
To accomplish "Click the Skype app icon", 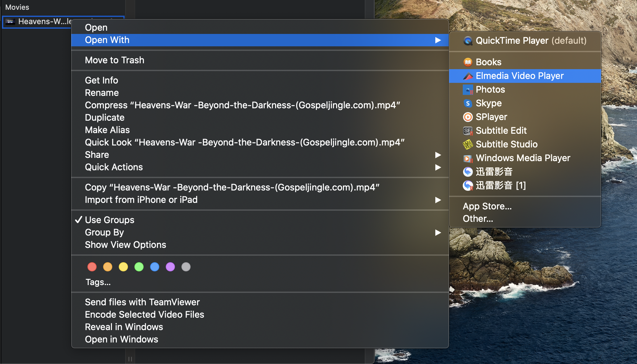I will coord(468,103).
